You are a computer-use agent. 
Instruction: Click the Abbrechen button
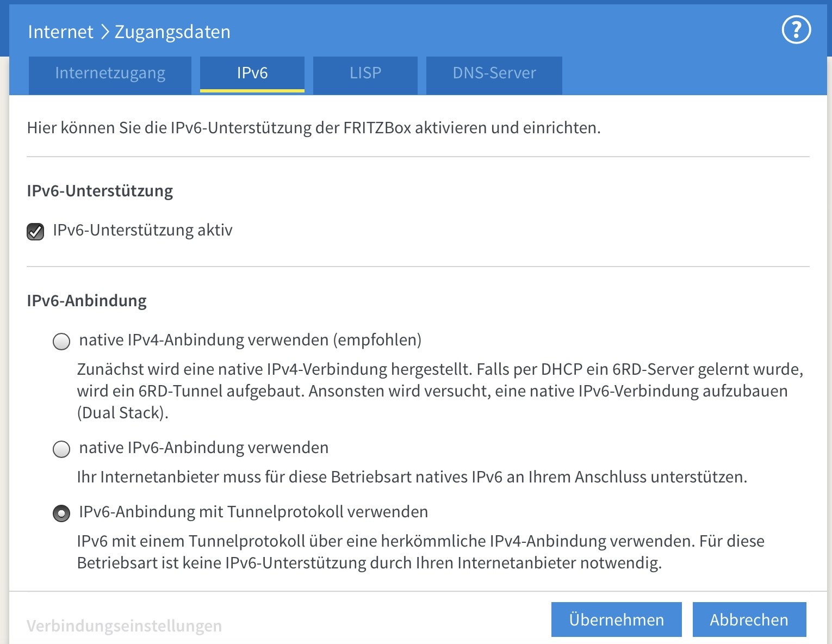pos(749,620)
